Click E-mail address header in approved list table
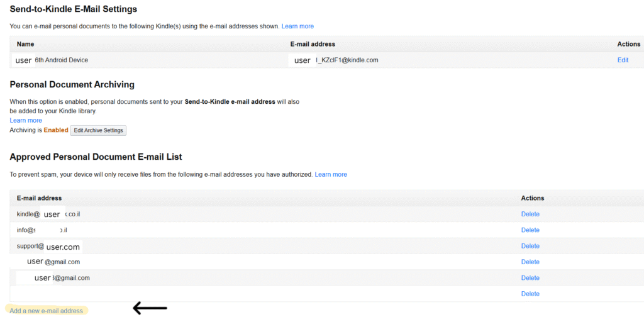Screen dimensions: 644x317 click(x=39, y=198)
